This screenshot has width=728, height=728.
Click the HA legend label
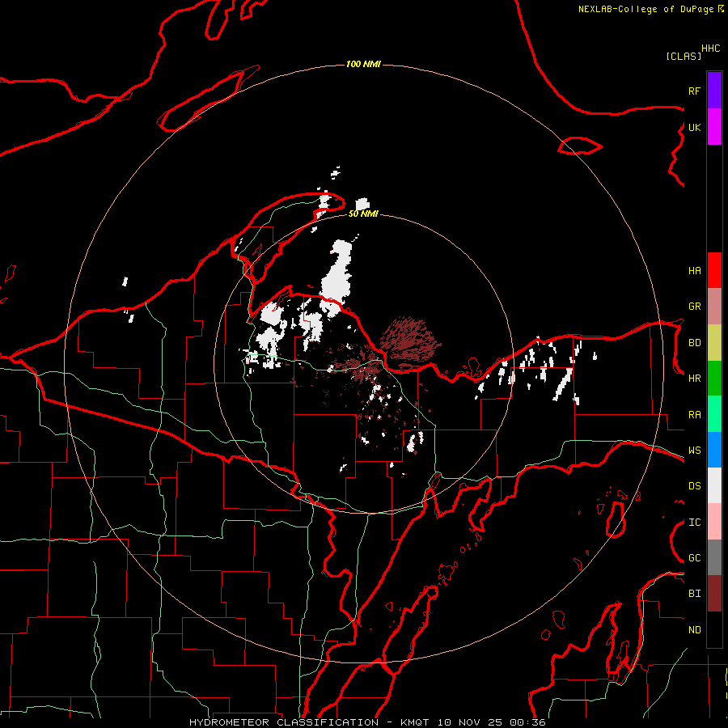tap(694, 270)
